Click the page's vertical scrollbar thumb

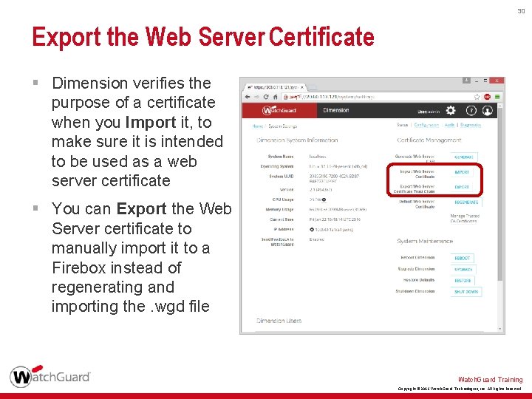coord(500,194)
